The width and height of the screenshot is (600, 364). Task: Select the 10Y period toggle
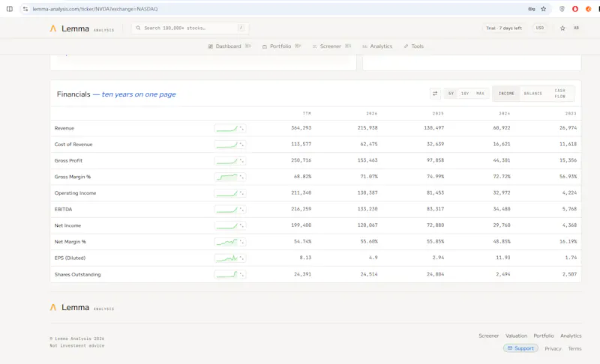click(x=465, y=94)
